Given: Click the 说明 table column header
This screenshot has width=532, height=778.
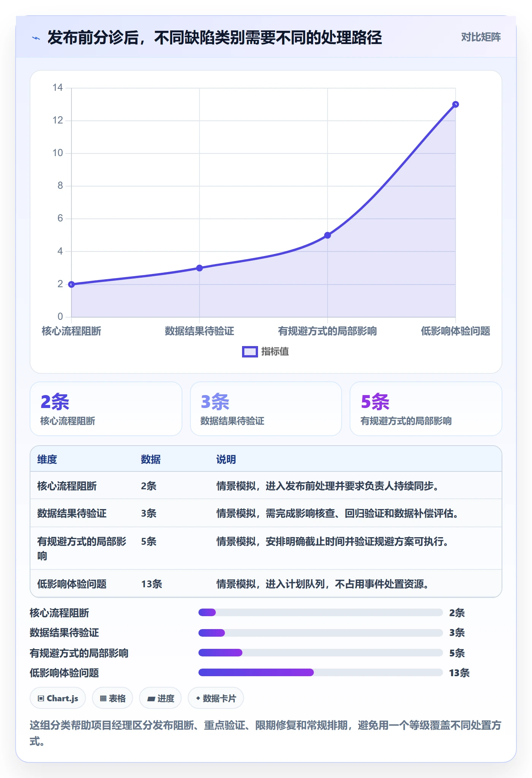Looking at the screenshot, I should pyautogui.click(x=226, y=459).
